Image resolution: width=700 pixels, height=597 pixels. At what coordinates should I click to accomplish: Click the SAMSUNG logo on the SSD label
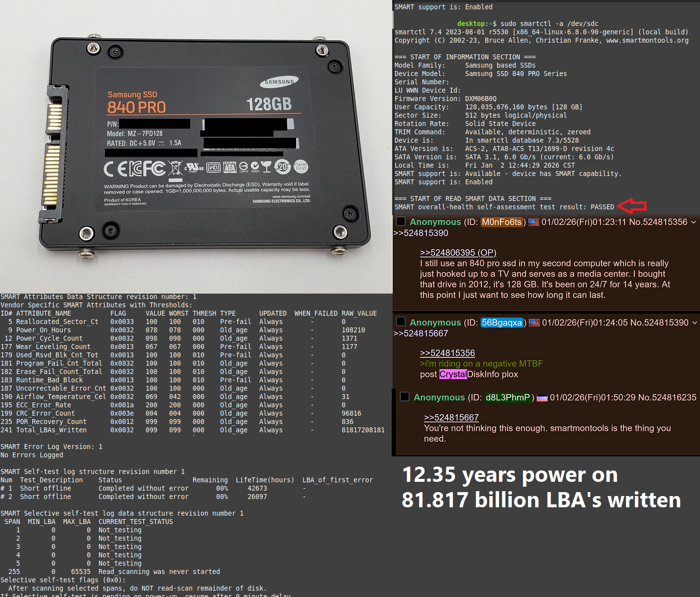(x=280, y=81)
